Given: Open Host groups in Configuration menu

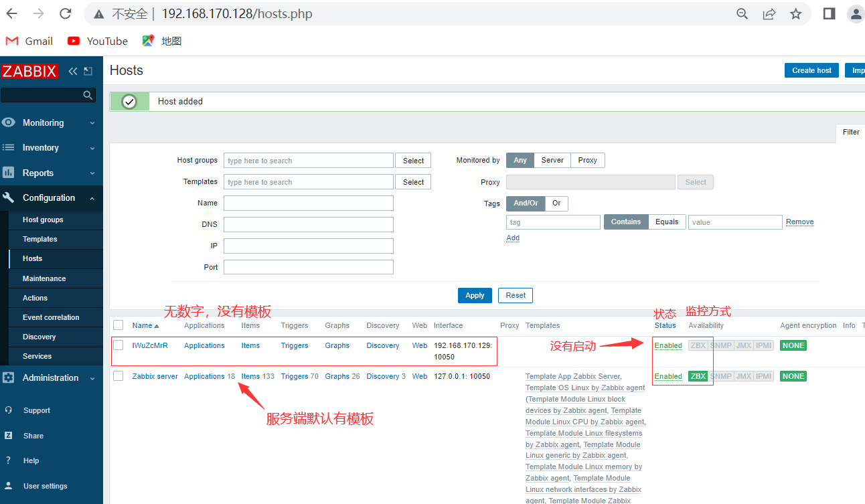Looking at the screenshot, I should (43, 220).
